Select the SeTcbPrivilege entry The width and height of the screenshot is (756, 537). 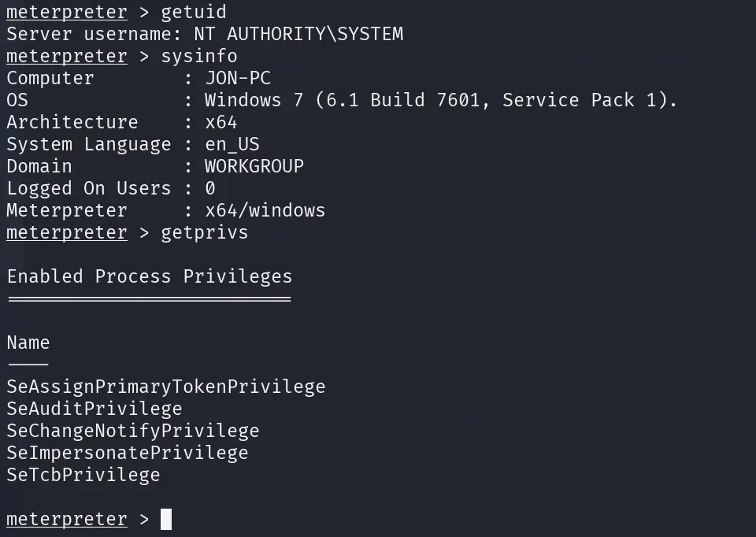pos(83,476)
